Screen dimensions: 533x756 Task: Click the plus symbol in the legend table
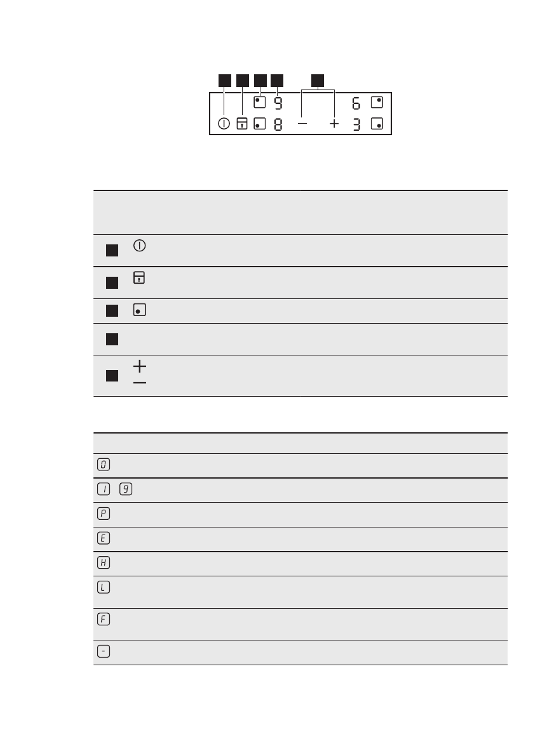140,366
